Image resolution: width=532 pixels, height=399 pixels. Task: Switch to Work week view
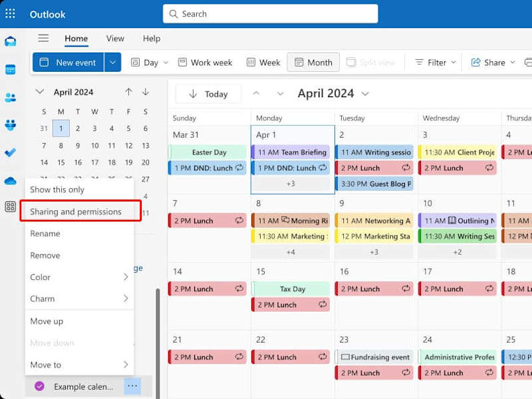click(205, 63)
